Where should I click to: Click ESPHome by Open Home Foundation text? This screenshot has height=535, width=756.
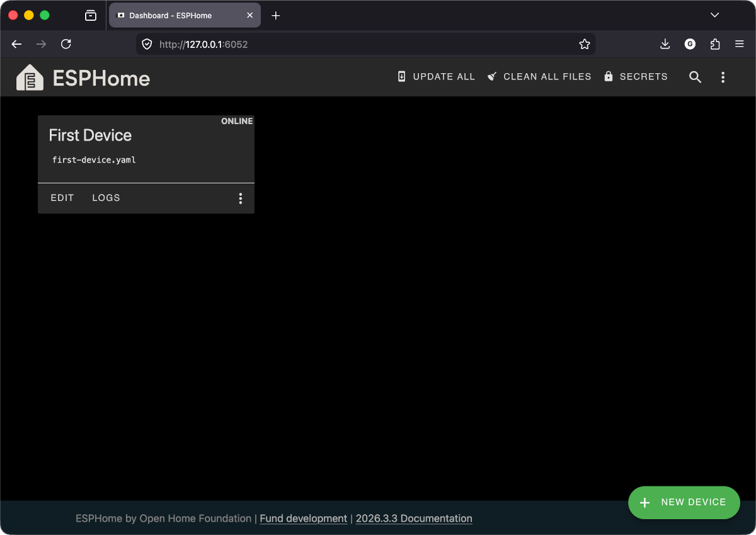163,519
